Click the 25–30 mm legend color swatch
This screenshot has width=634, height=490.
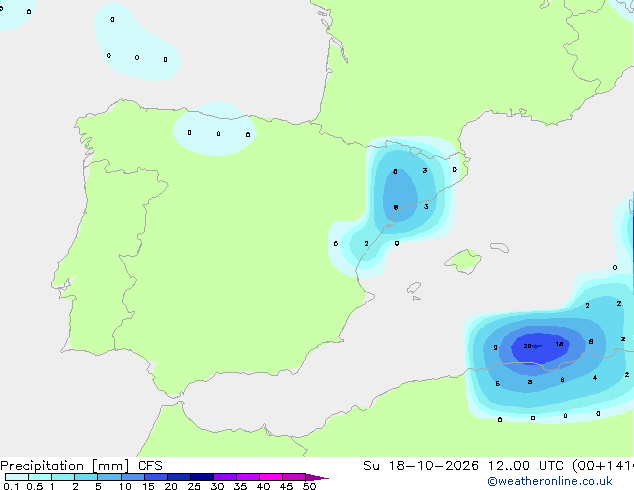coord(202,477)
